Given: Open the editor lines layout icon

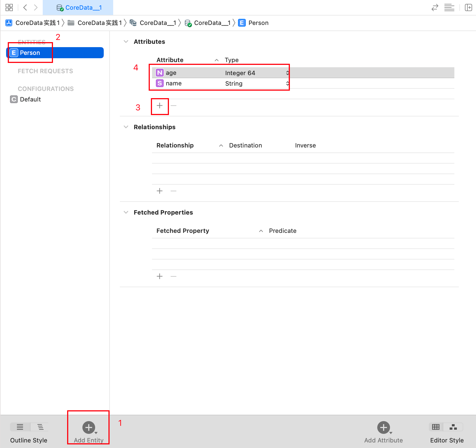Looking at the screenshot, I should pyautogui.click(x=449, y=7).
